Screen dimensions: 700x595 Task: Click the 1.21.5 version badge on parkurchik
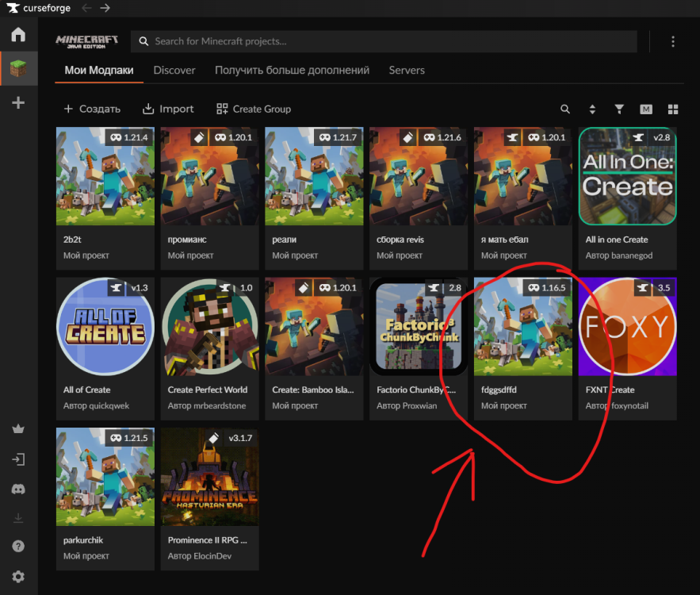(129, 438)
